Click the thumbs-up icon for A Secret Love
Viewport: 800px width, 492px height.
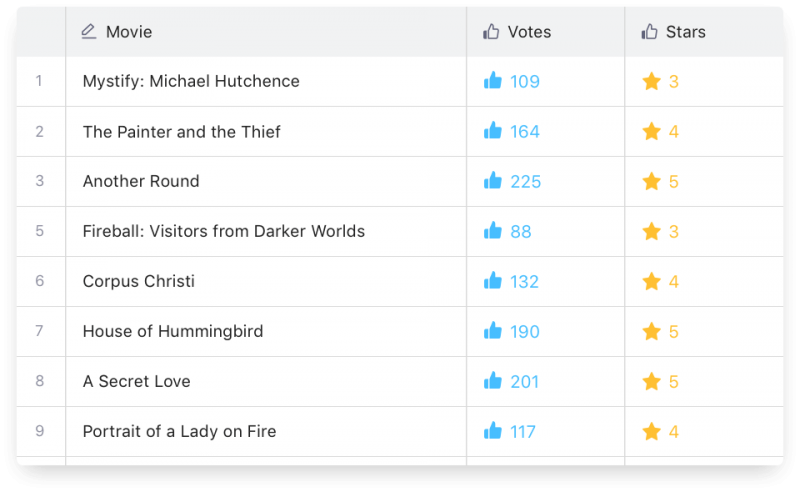click(492, 381)
